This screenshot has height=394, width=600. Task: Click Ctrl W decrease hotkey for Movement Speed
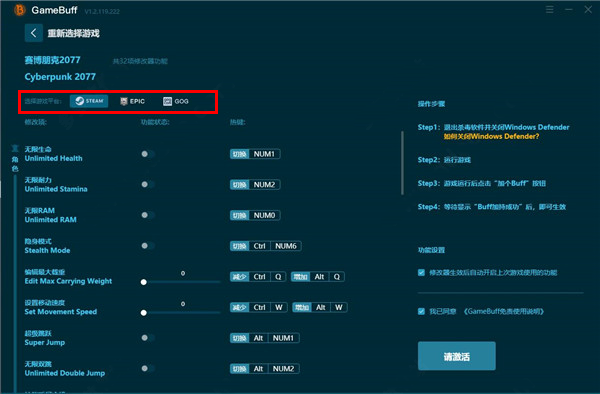pyautogui.click(x=259, y=307)
